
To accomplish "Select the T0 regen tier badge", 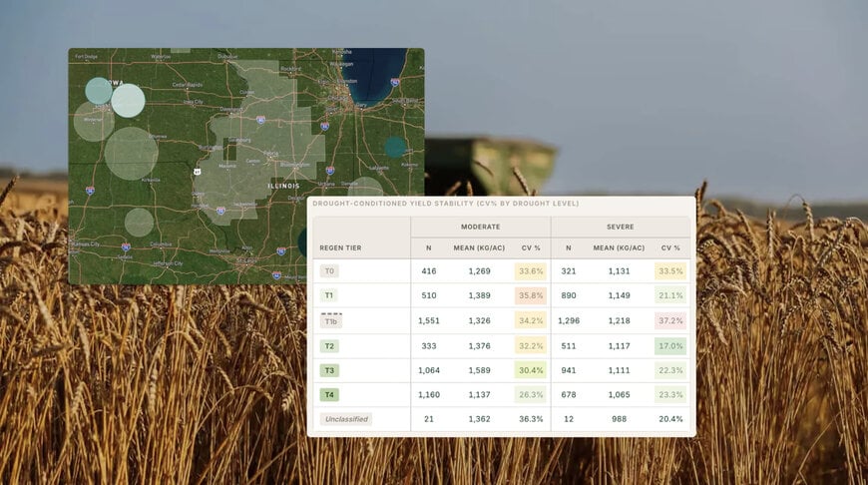I will point(329,270).
